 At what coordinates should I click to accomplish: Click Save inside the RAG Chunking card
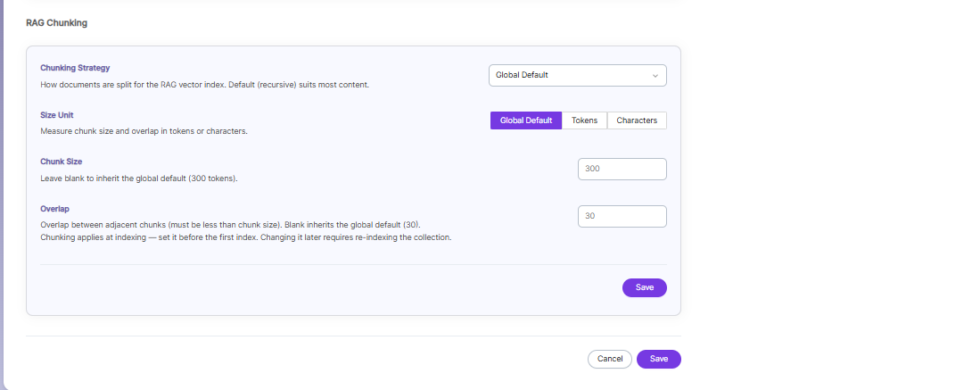[645, 288]
